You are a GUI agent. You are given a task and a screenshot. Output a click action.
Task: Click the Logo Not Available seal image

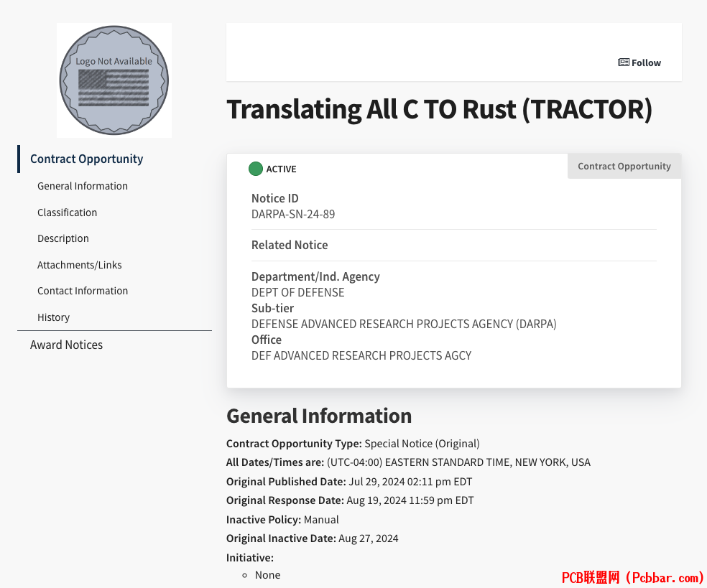114,80
